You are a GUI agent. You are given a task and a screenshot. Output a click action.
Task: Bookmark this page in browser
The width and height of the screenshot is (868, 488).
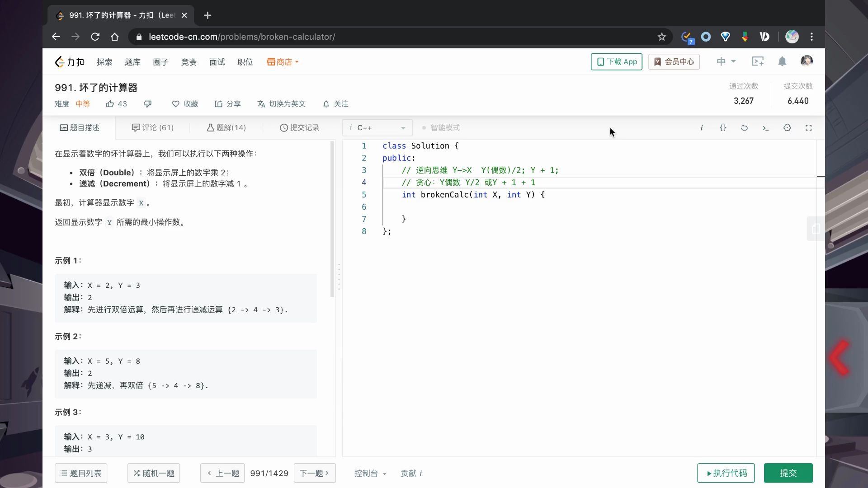coord(661,37)
